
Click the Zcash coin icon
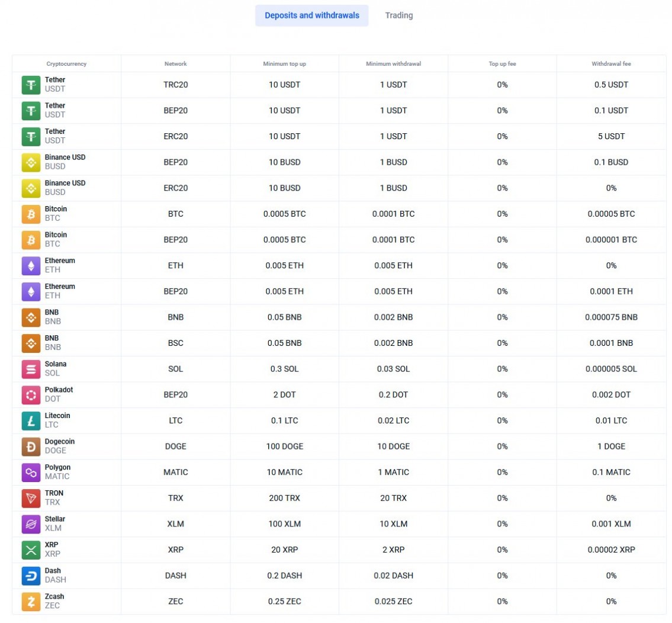pos(31,602)
